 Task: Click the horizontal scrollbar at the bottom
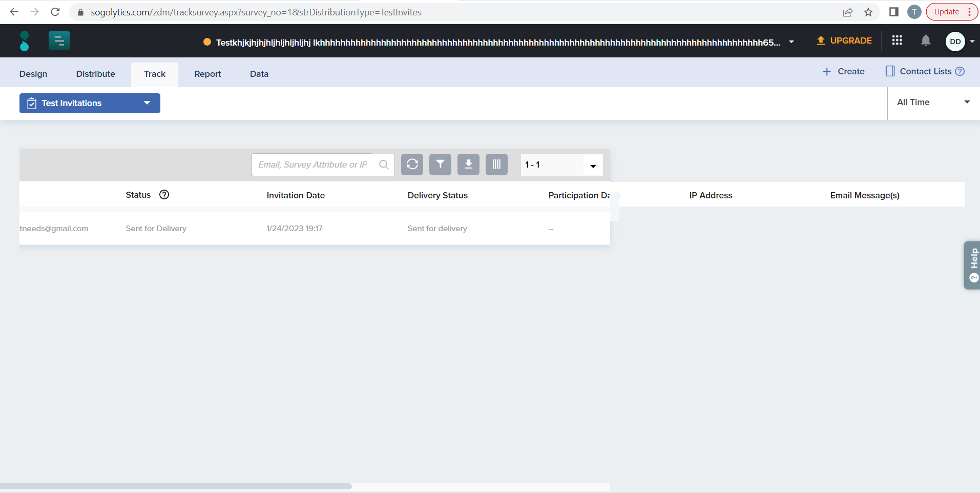176,486
